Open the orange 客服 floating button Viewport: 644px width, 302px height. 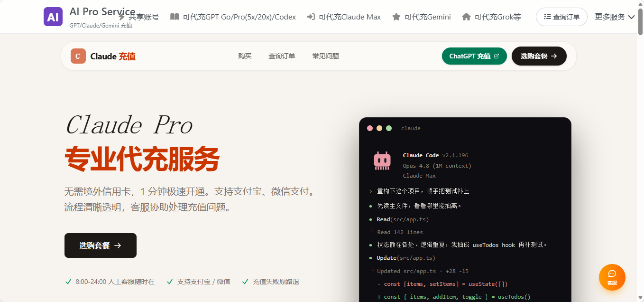click(x=612, y=277)
